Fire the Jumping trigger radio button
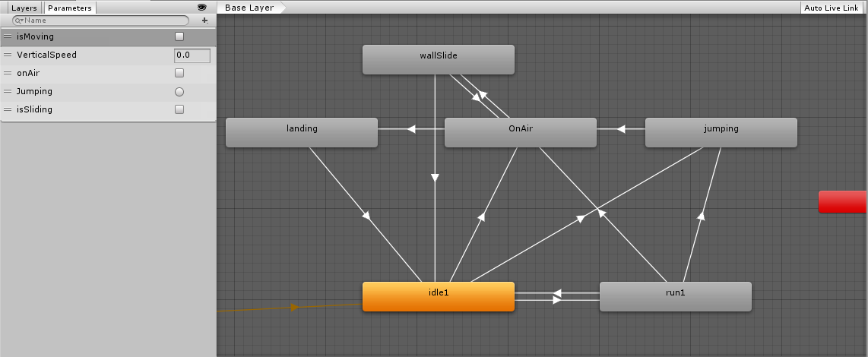868x357 pixels. [179, 92]
